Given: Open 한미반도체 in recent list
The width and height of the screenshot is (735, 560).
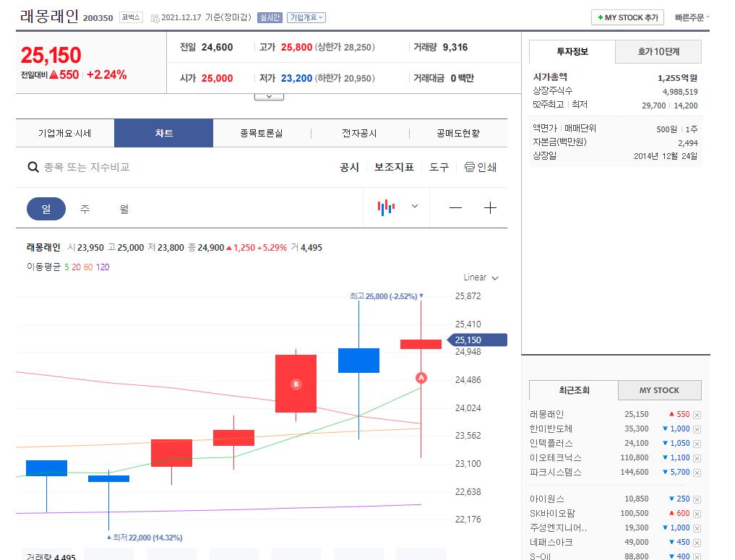Looking at the screenshot, I should coord(551,428).
